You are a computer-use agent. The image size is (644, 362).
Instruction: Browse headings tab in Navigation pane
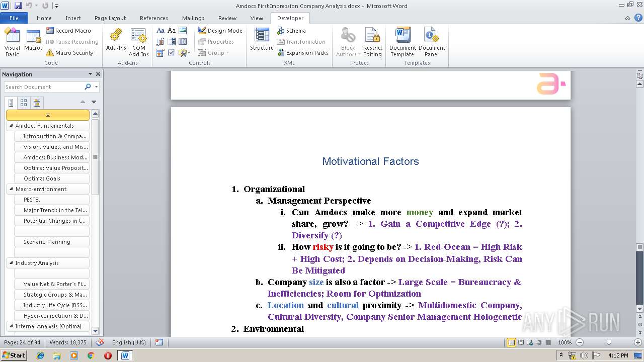click(x=11, y=103)
